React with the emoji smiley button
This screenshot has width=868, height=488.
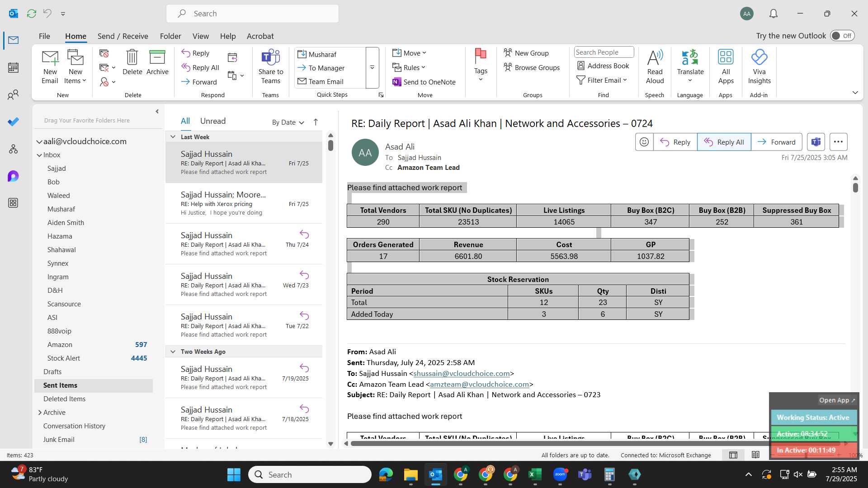click(x=644, y=142)
